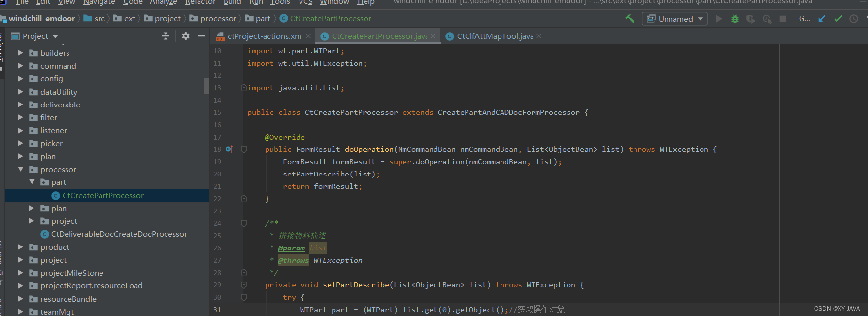Click the Stop square icon

783,19
